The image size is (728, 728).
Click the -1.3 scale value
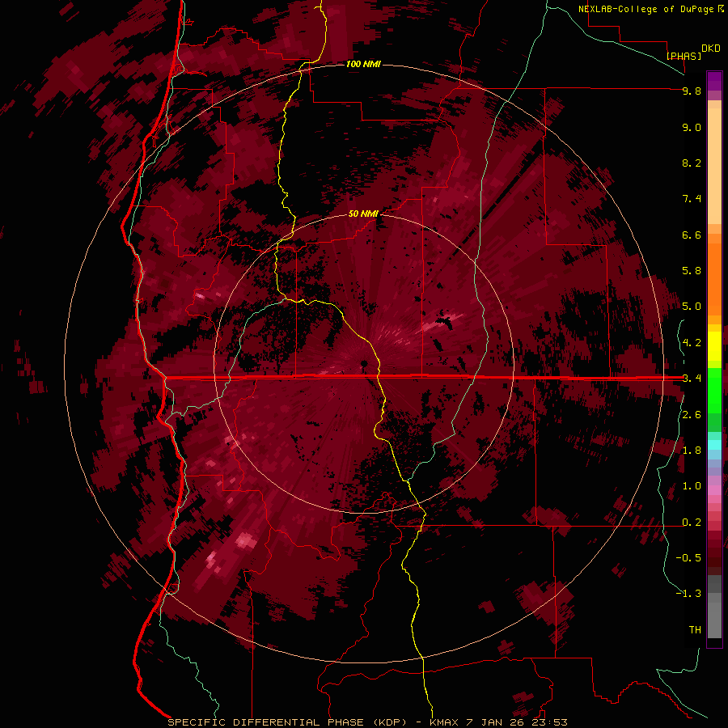pos(688,594)
